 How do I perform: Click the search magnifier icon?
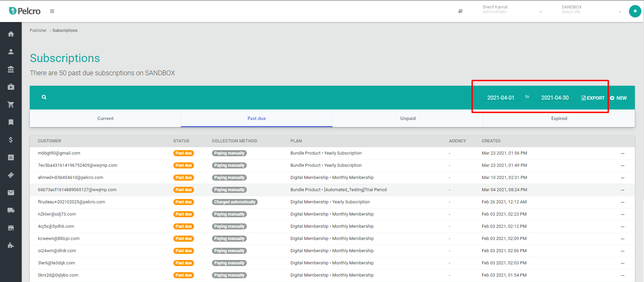coord(44,97)
